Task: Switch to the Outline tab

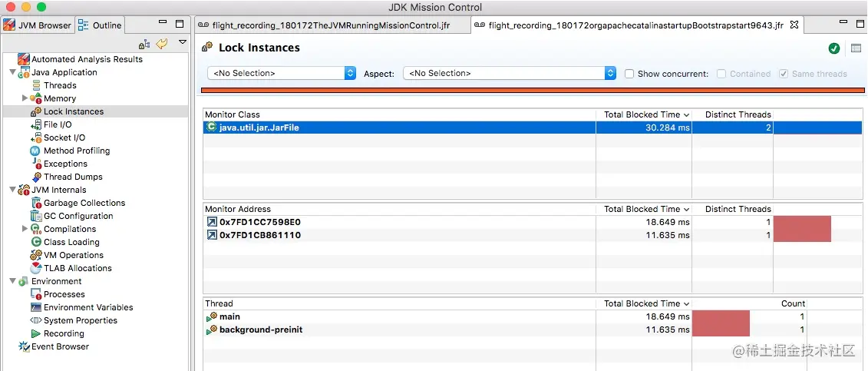Action: (101, 25)
